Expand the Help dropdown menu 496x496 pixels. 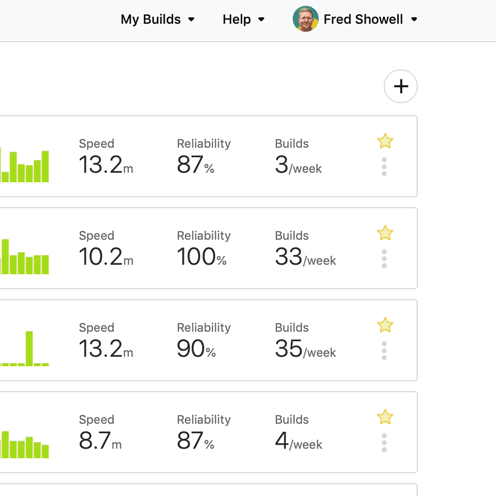[243, 19]
